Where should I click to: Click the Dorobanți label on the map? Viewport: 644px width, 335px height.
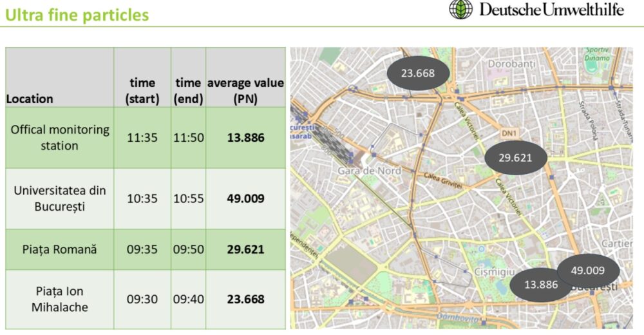[x=511, y=64]
